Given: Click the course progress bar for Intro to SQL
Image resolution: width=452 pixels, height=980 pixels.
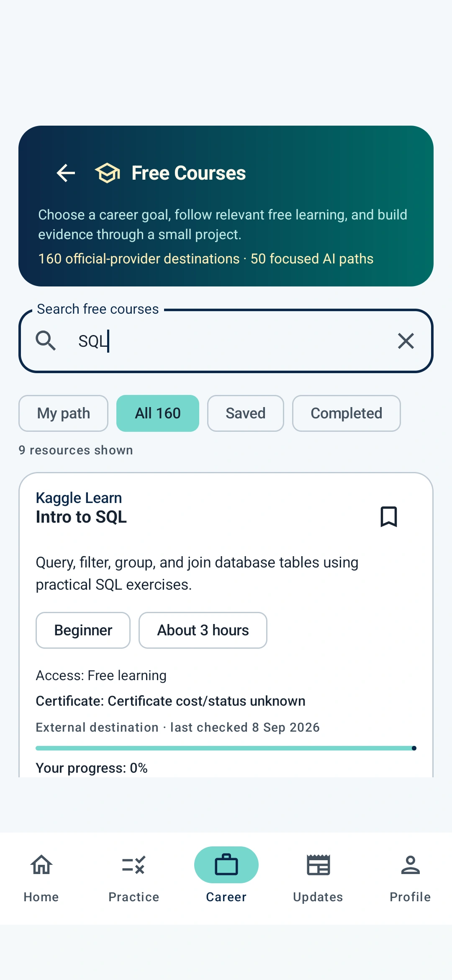Looking at the screenshot, I should tap(226, 748).
